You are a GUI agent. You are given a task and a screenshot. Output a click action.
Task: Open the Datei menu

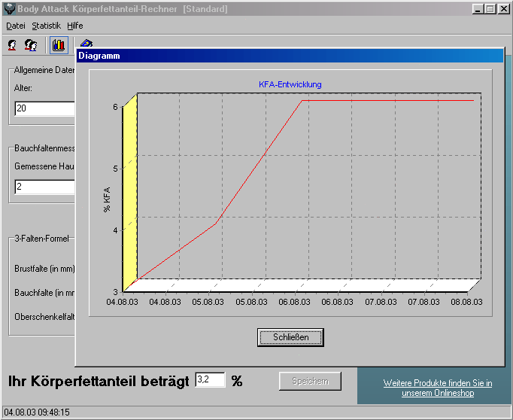point(15,25)
